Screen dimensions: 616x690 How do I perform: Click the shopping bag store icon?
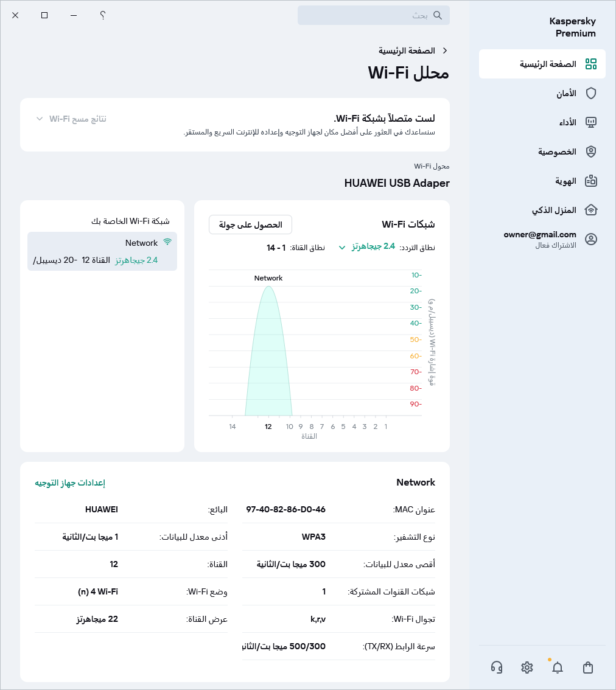(588, 667)
